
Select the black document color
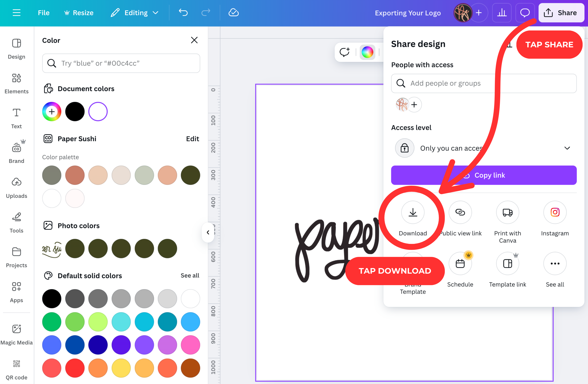pyautogui.click(x=75, y=112)
